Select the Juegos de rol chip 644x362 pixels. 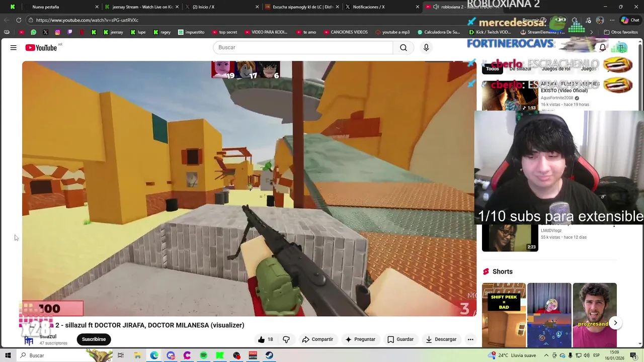click(556, 68)
